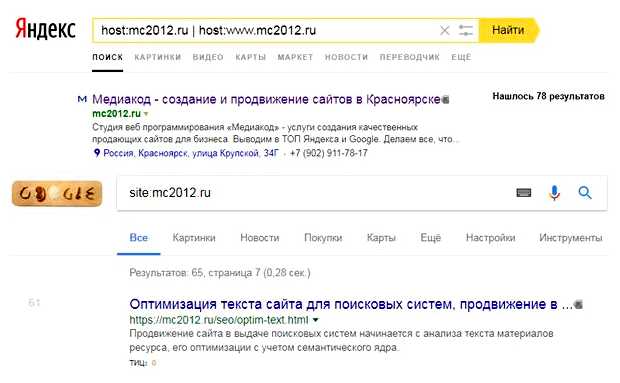This screenshot has height=383, width=620.
Task: Open Google Инструменты options
Action: point(571,238)
